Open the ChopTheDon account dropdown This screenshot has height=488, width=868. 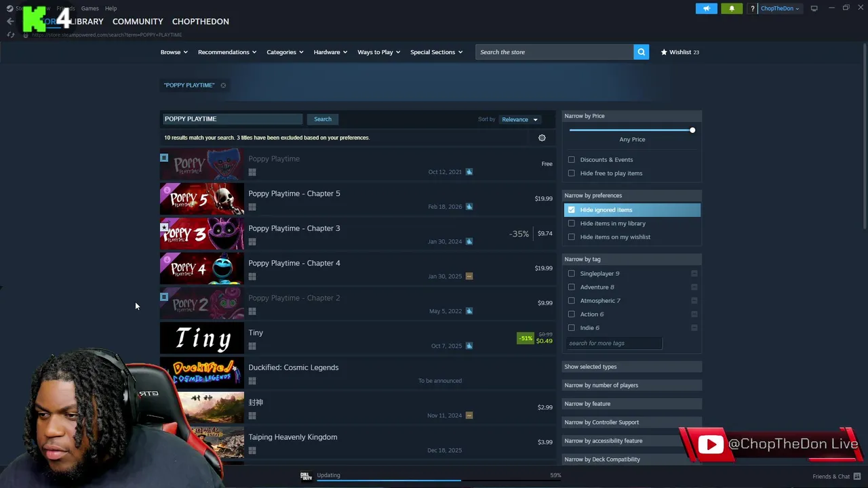780,8
